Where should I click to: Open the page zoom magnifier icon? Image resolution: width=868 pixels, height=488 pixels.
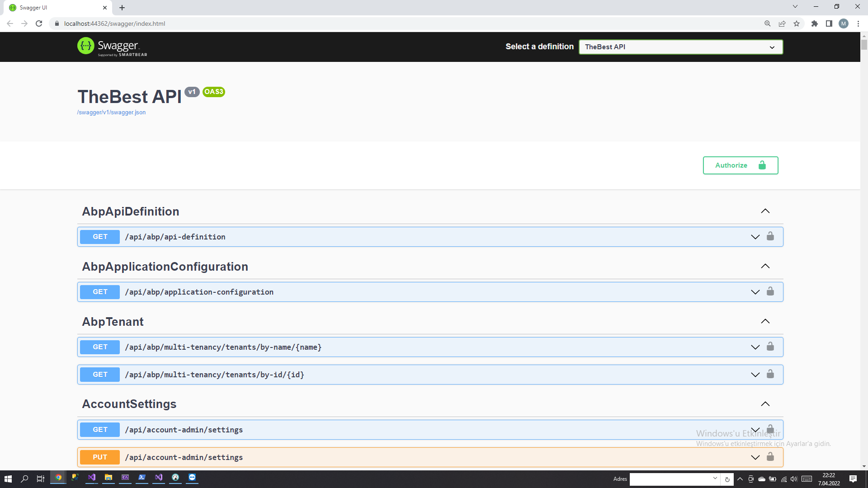(768, 23)
